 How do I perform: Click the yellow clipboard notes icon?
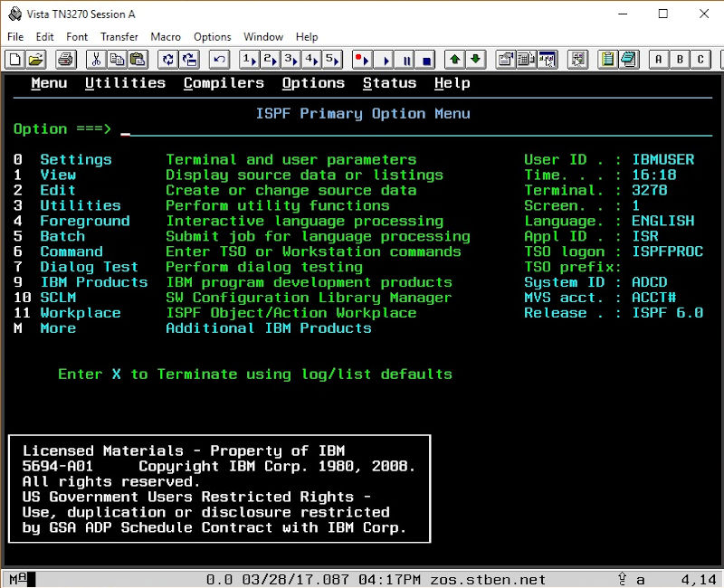click(607, 60)
